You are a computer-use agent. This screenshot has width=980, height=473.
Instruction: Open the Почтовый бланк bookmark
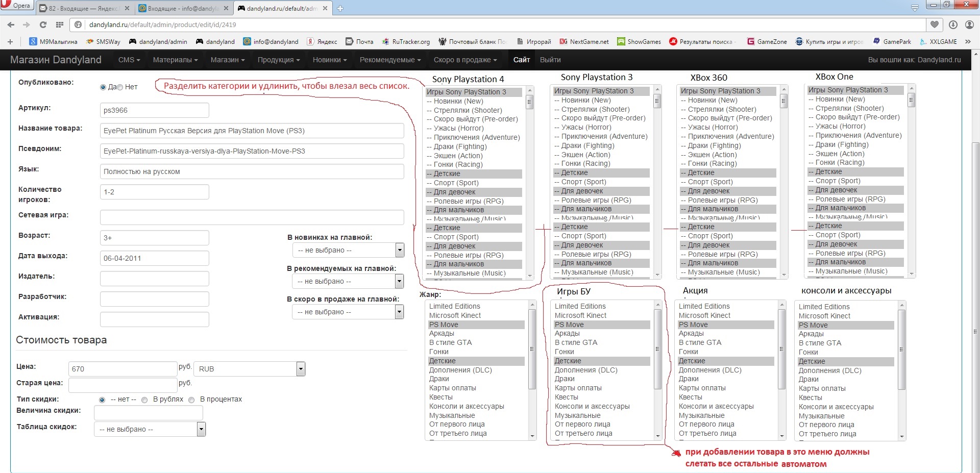click(x=472, y=41)
